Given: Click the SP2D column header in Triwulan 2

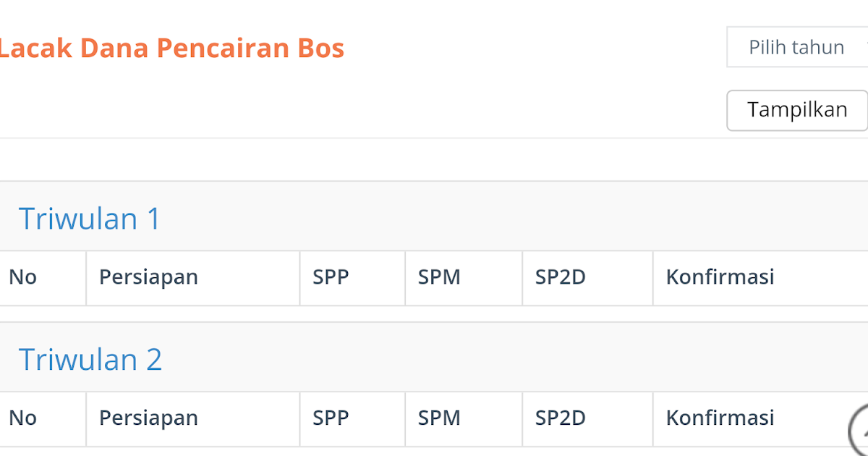Looking at the screenshot, I should [559, 418].
